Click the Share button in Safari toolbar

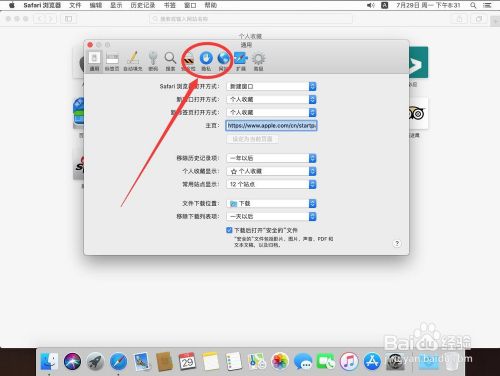point(460,19)
